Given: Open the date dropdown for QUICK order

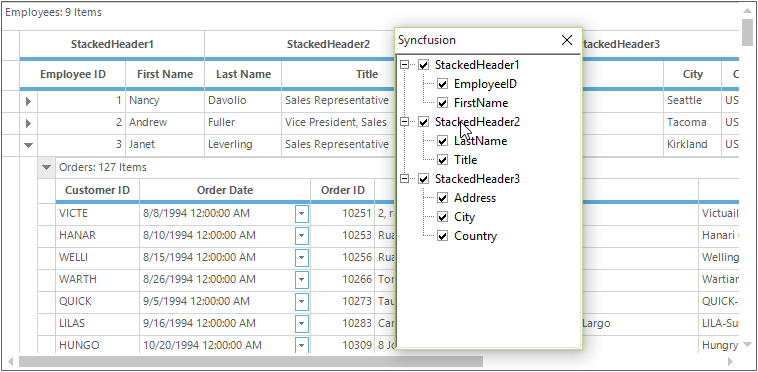Looking at the screenshot, I should pyautogui.click(x=302, y=301).
